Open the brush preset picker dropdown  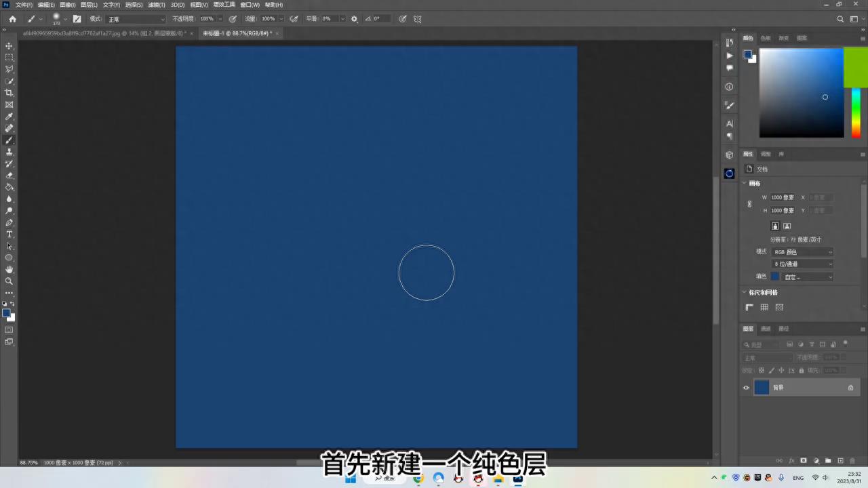click(x=66, y=19)
